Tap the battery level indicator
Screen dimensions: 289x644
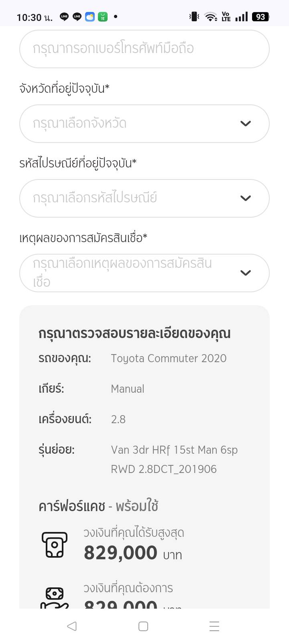(261, 17)
